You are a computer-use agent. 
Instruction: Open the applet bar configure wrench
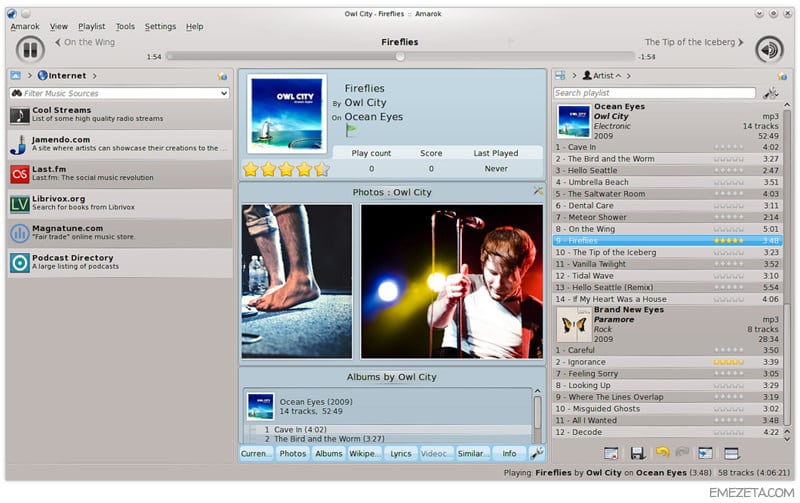pyautogui.click(x=536, y=453)
